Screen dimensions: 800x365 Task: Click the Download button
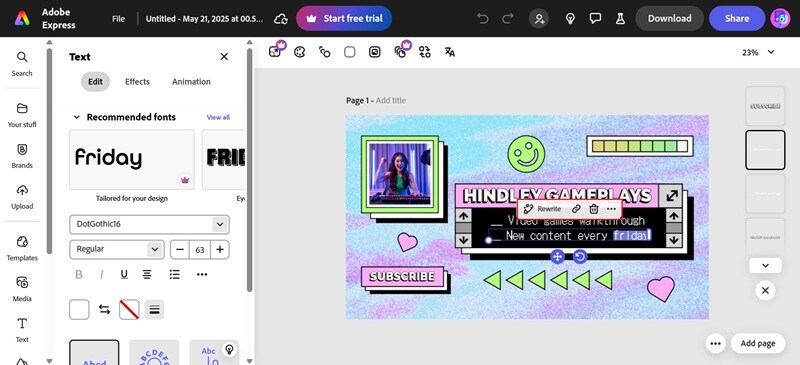coord(669,18)
